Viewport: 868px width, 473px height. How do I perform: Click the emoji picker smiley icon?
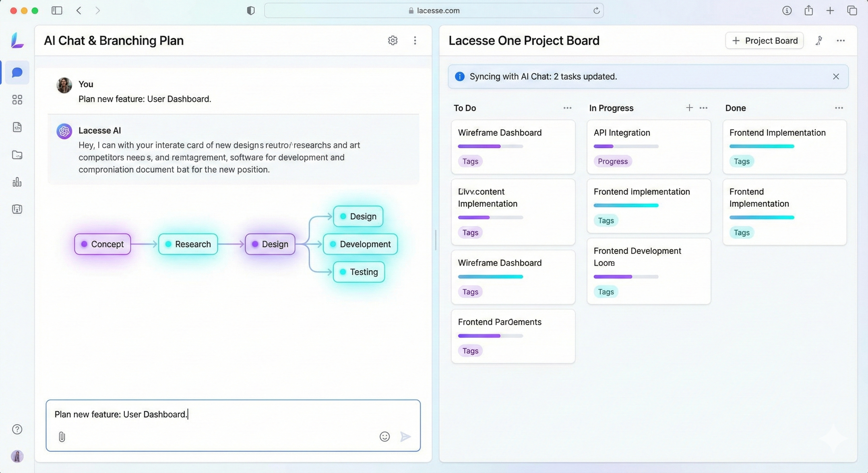[384, 437]
